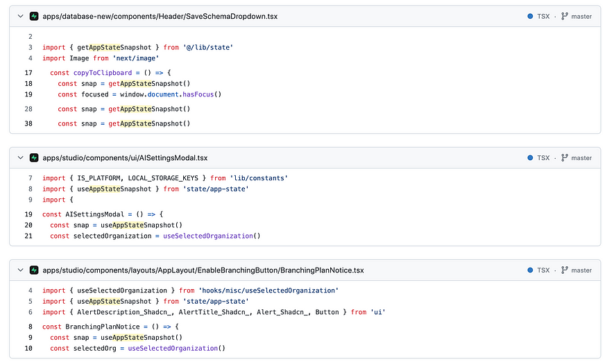Click the branch icon in SaveSchemaDropdown.tsx header

point(565,16)
